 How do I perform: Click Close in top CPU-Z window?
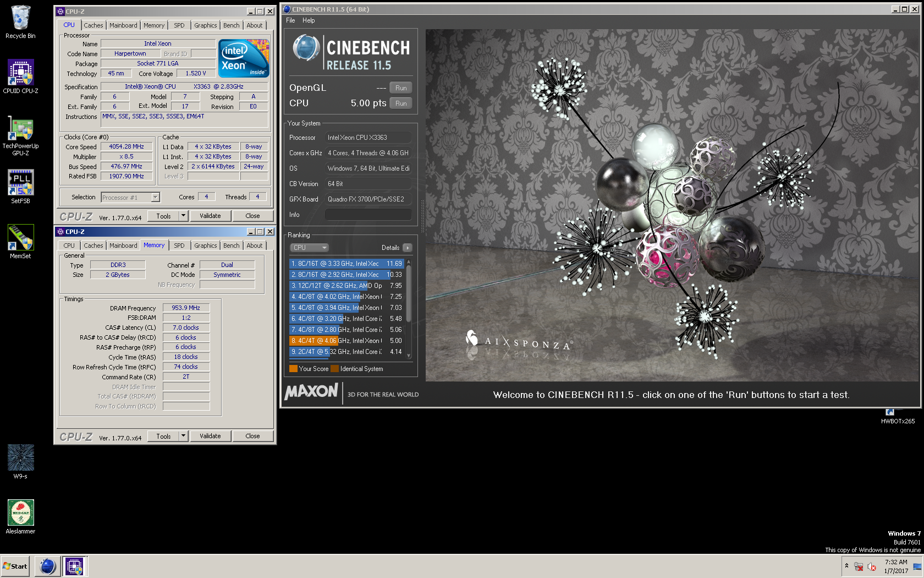pyautogui.click(x=252, y=216)
